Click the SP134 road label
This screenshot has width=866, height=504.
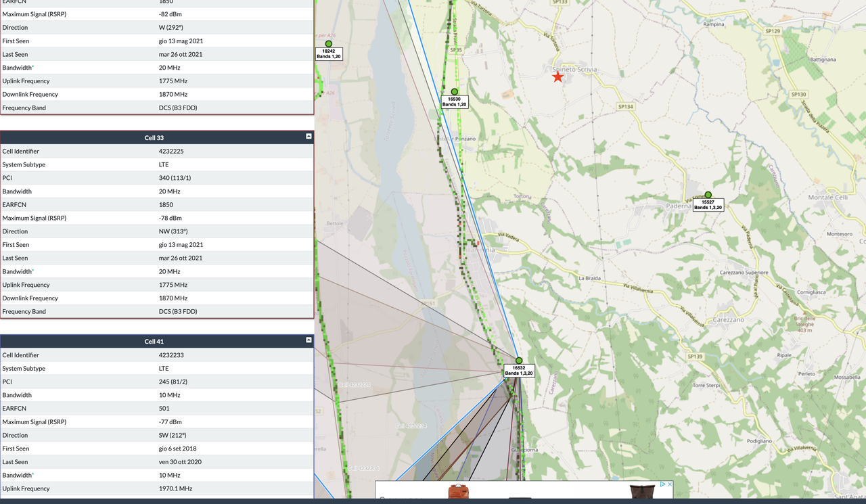click(x=626, y=107)
